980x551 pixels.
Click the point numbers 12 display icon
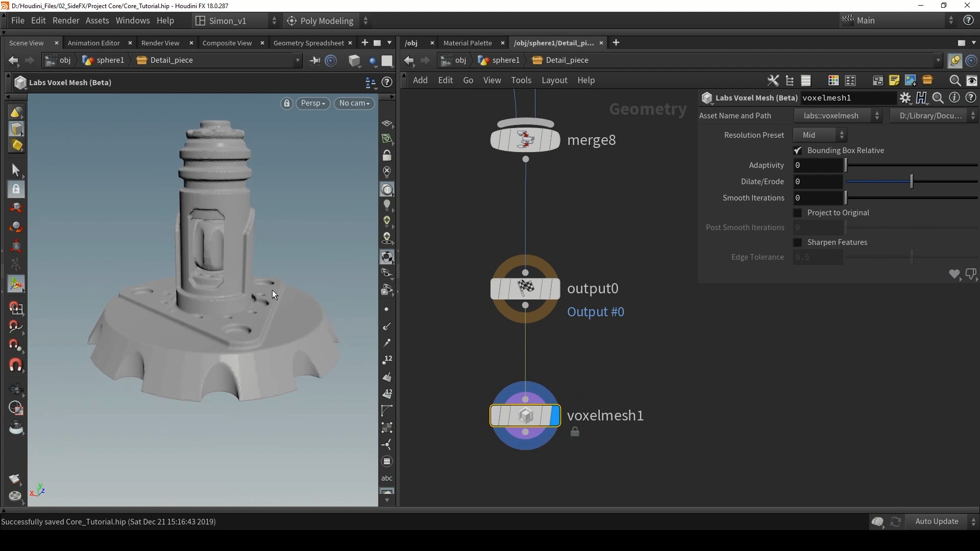(x=387, y=360)
